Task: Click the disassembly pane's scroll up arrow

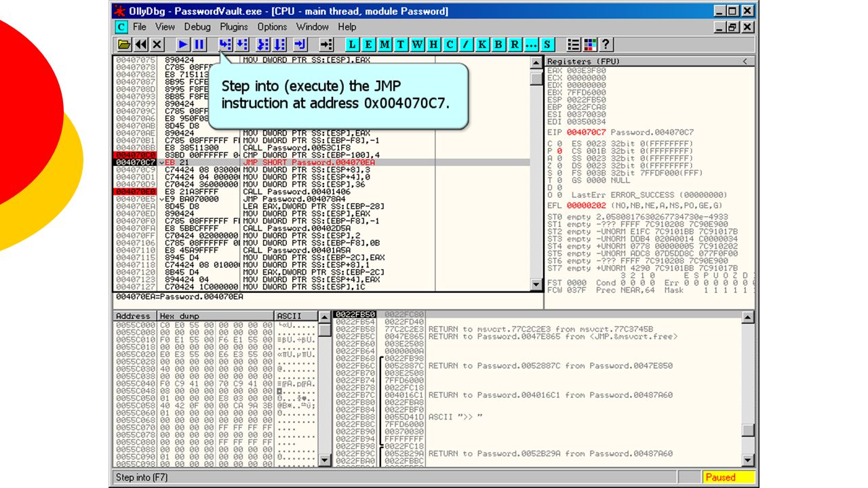Action: pyautogui.click(x=536, y=62)
